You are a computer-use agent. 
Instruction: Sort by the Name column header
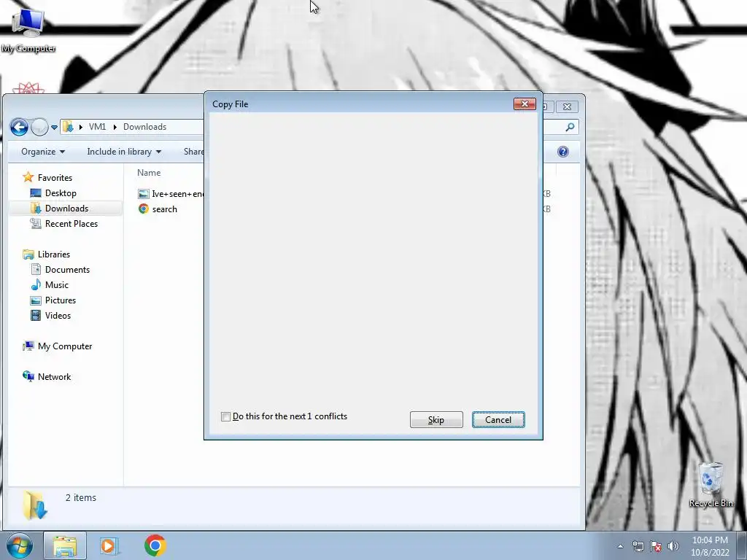(x=149, y=173)
